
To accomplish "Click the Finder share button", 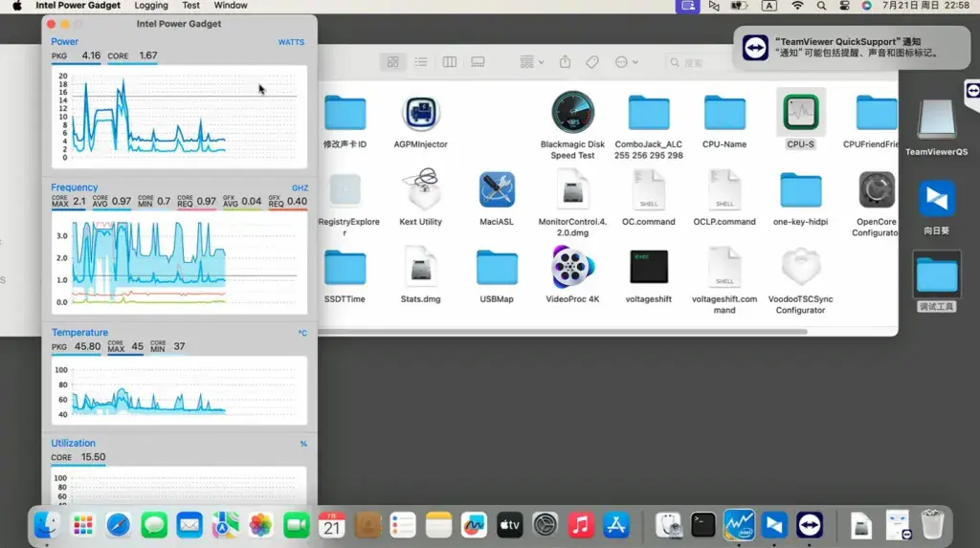I will [565, 62].
